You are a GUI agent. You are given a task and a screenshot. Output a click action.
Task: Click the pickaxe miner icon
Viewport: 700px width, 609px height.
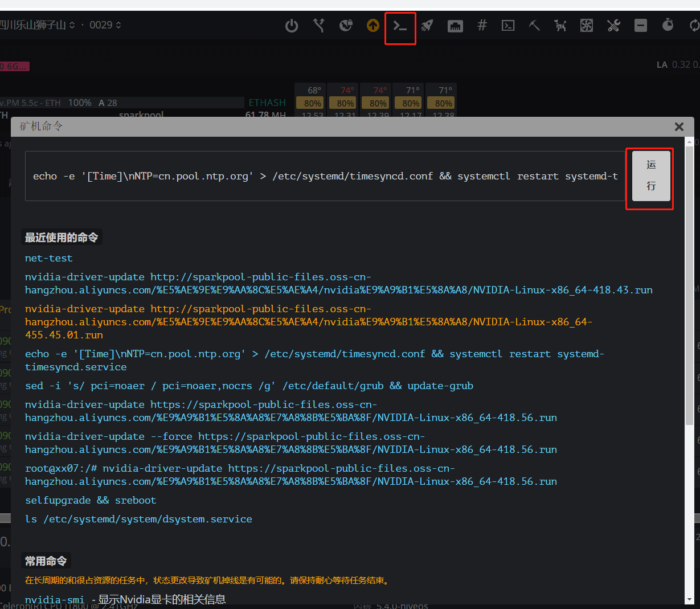tap(534, 25)
